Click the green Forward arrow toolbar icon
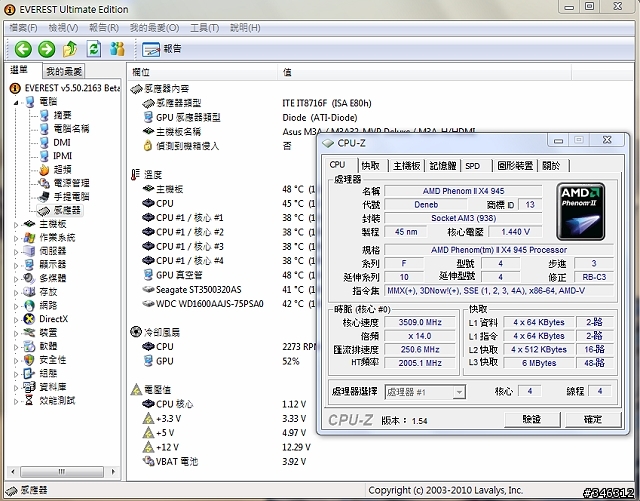 click(47, 49)
